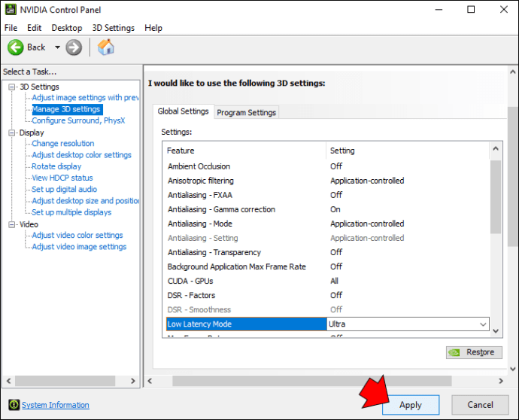Viewport: 519px width, 420px height.
Task: Open Configure Surround, PhysX
Action: pos(78,120)
